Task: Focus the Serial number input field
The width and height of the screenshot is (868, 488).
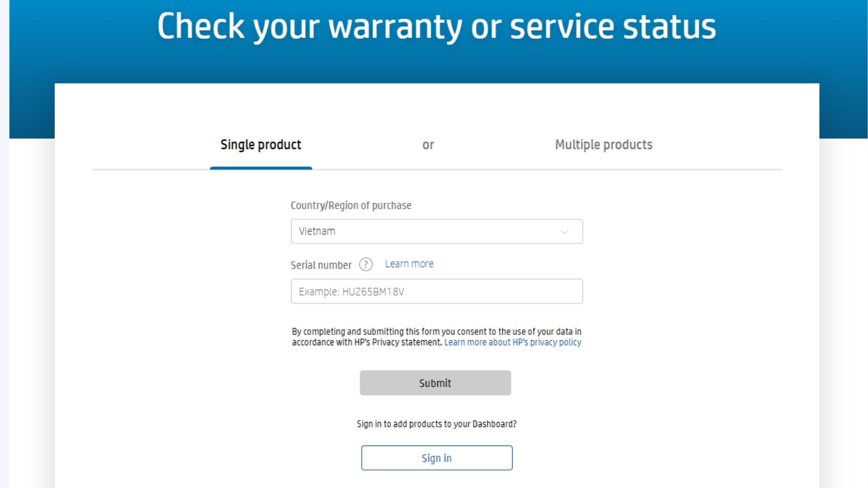Action: (x=437, y=291)
